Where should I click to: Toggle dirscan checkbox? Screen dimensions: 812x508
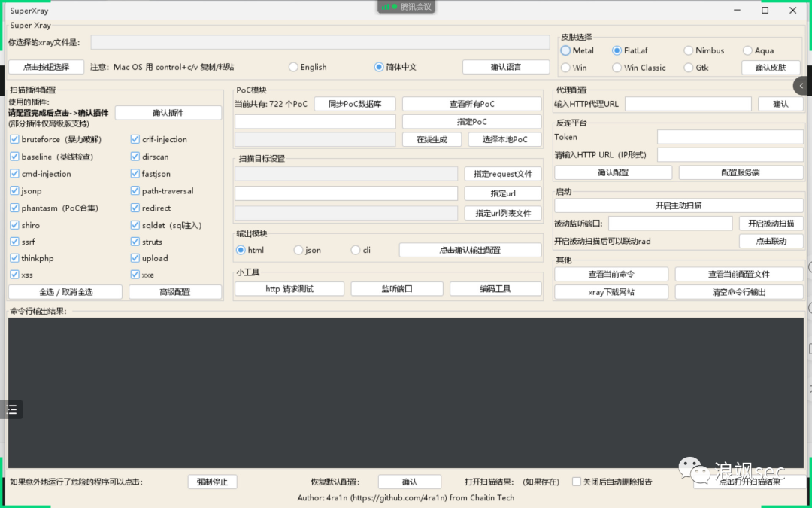135,157
